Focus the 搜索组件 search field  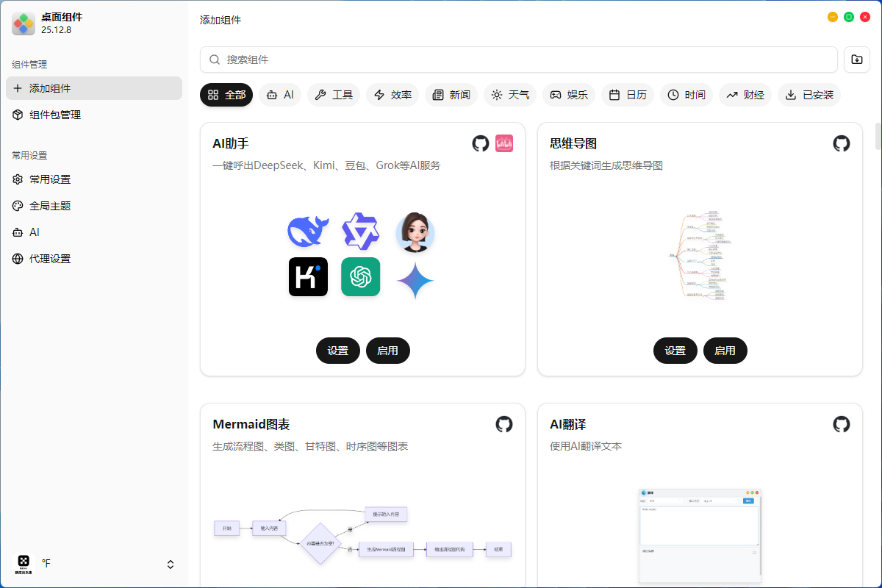coord(519,60)
